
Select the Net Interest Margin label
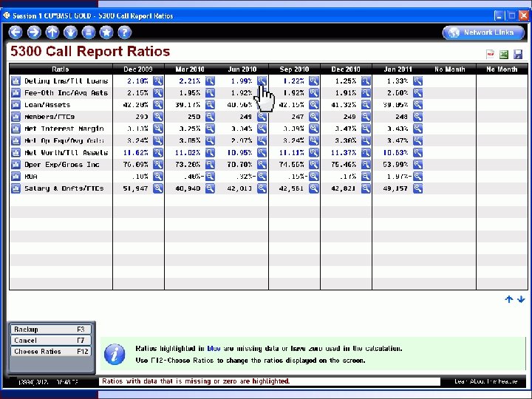(64, 129)
